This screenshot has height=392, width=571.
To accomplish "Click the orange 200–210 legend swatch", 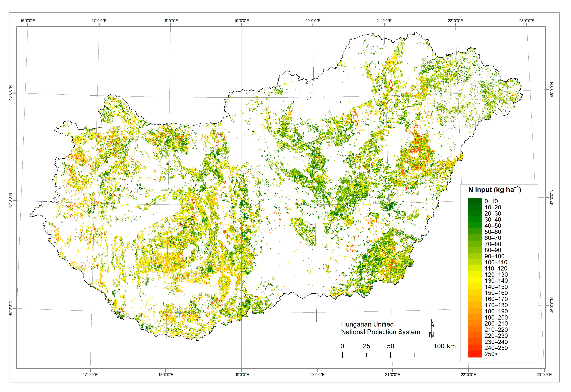I will (475, 323).
